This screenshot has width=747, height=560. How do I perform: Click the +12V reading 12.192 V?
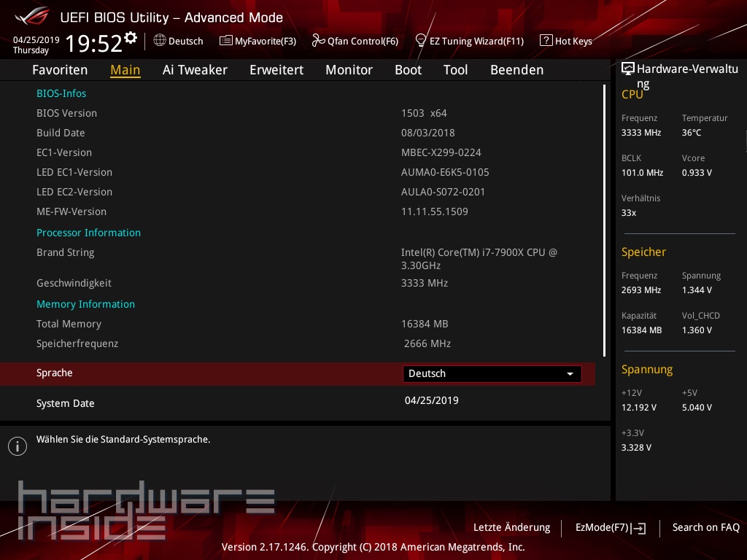[639, 408]
